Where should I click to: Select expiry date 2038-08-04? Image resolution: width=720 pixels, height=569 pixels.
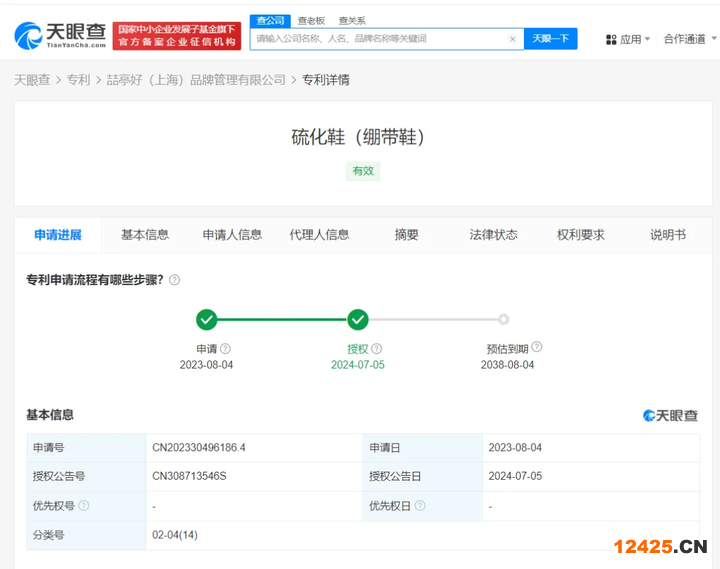pos(507,365)
